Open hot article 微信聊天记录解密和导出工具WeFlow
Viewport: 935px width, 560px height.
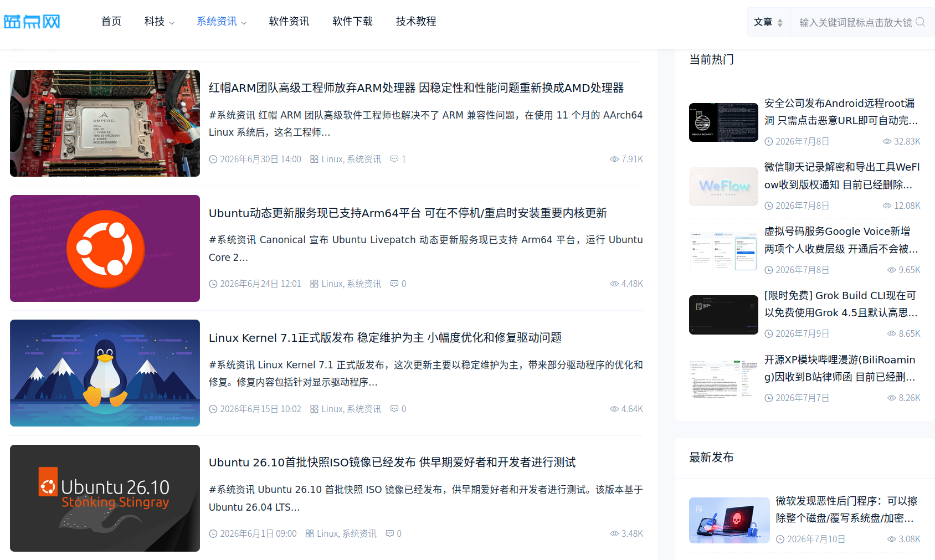pos(842,176)
